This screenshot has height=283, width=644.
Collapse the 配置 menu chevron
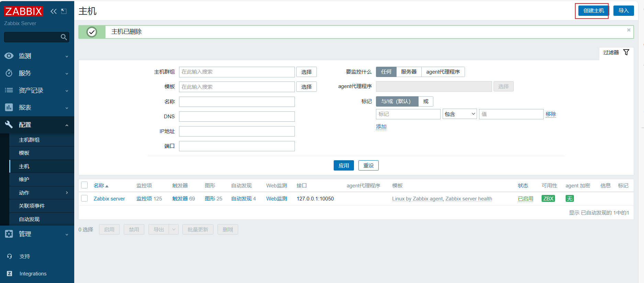[67, 125]
